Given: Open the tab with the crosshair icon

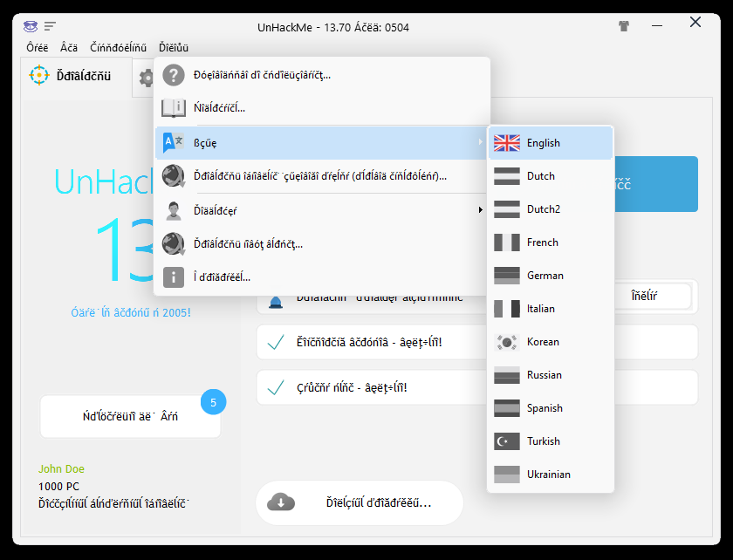Looking at the screenshot, I should coord(76,77).
